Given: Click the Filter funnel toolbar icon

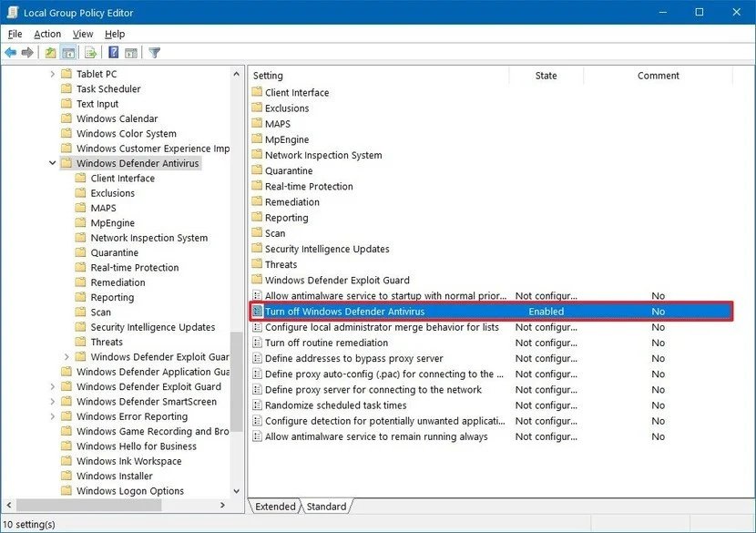Looking at the screenshot, I should pos(154,53).
